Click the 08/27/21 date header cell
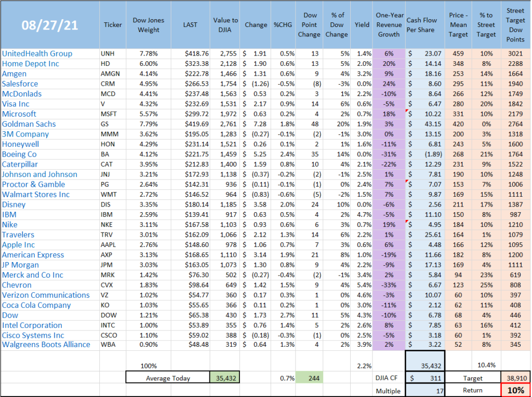Image resolution: width=532 pixels, height=397 pixels. 50,25
